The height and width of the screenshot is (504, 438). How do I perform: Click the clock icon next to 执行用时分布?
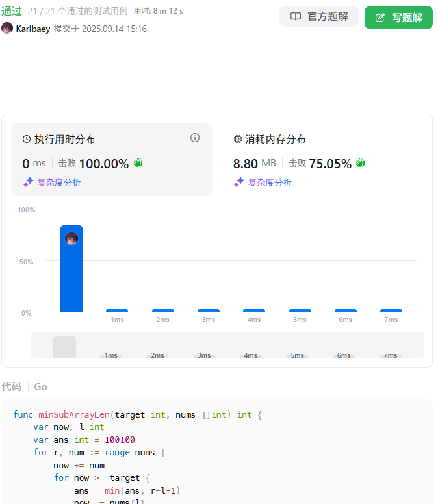pyautogui.click(x=27, y=139)
